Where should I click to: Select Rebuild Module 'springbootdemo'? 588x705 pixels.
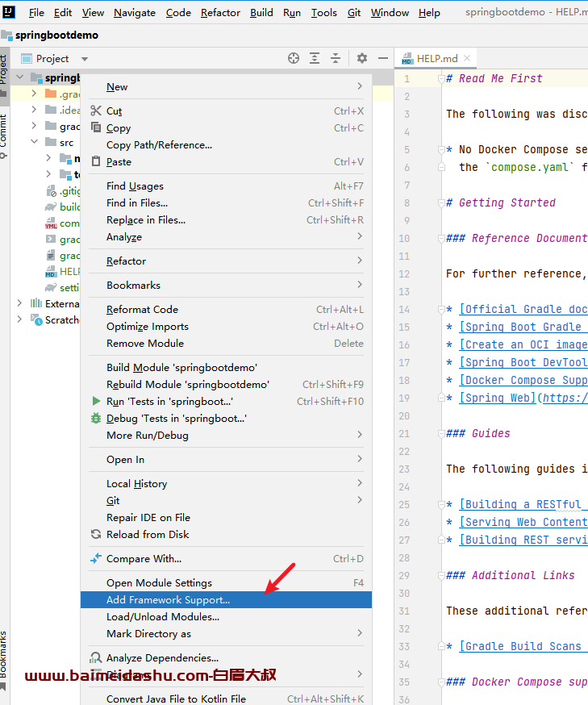point(226,385)
